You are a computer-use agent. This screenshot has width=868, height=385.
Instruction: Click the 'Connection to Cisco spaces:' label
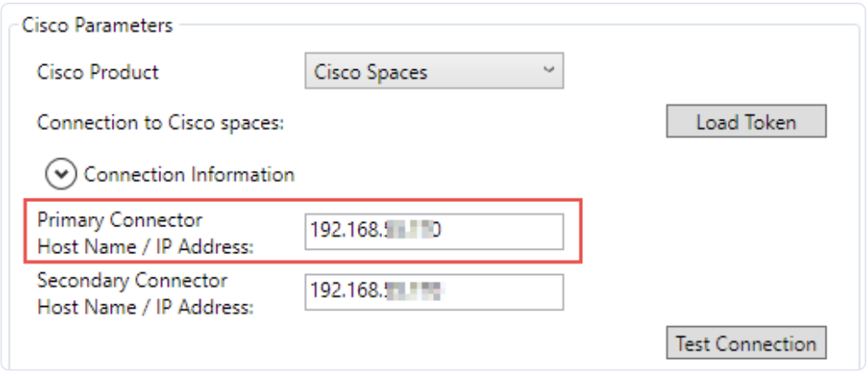point(161,122)
